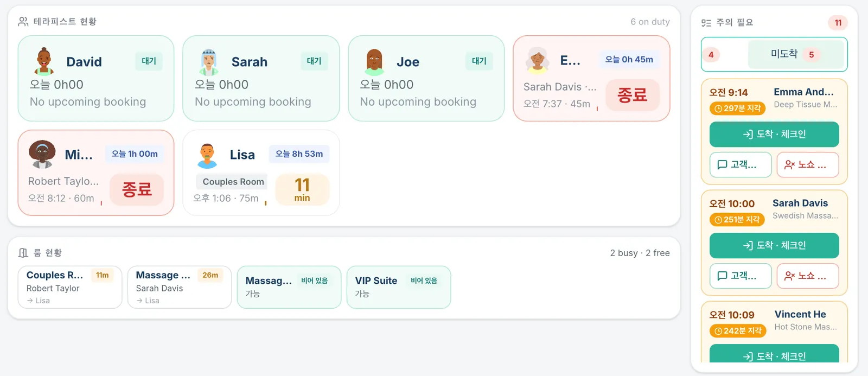Screen dimensions: 868x376
Task: Select Joe's avatar picture
Action: tap(374, 62)
